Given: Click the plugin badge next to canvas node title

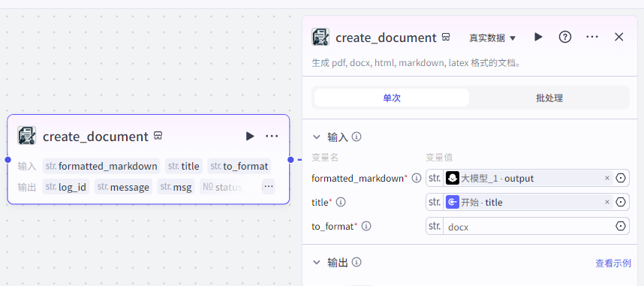Looking at the screenshot, I should (158, 136).
